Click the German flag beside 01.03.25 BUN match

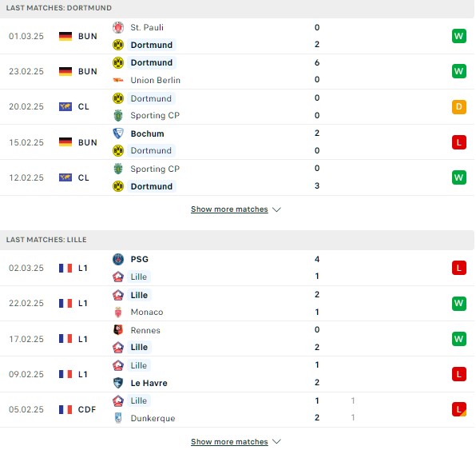[x=65, y=36]
